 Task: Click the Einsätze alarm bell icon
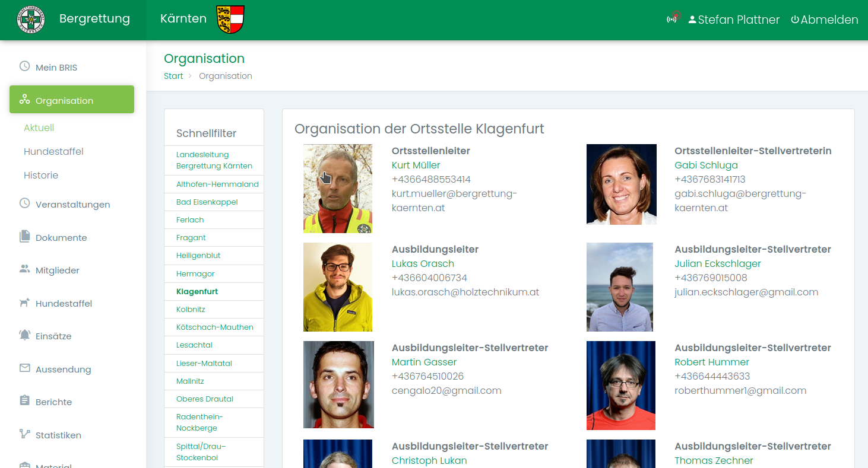click(24, 335)
